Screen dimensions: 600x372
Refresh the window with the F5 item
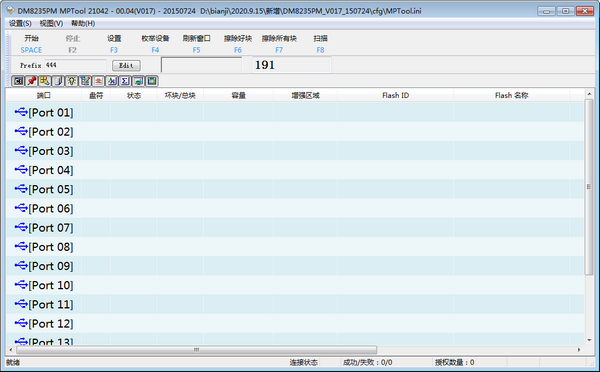(196, 44)
